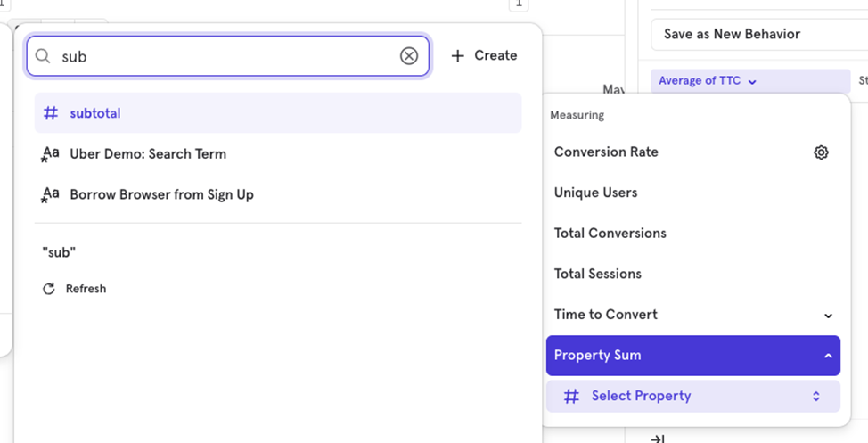Viewport: 868px width, 443px height.
Task: Select the quoted "sub" suggestion
Action: pyautogui.click(x=59, y=252)
